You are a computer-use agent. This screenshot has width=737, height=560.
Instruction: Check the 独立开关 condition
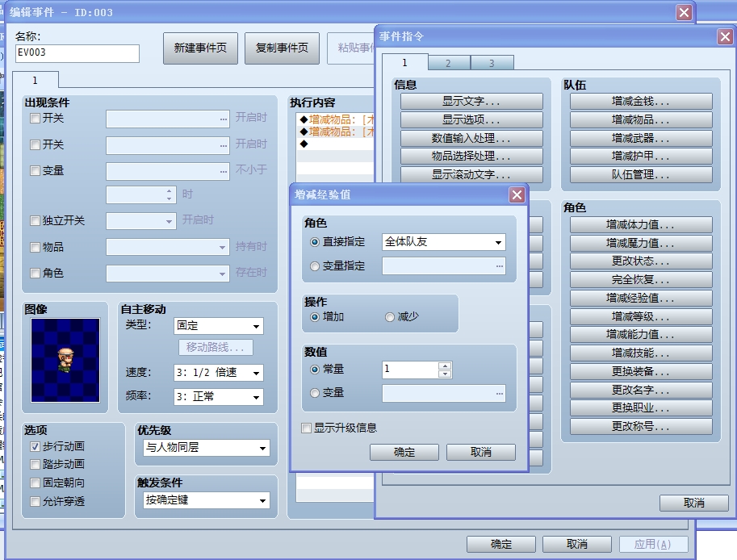point(35,220)
